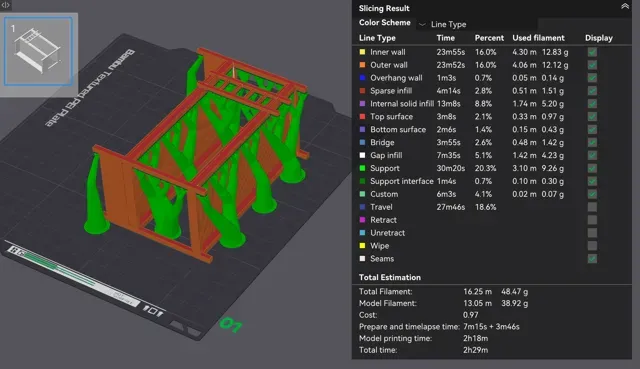Click the 'Support' line type label
Image resolution: width=640 pixels, height=369 pixels.
[x=384, y=168]
